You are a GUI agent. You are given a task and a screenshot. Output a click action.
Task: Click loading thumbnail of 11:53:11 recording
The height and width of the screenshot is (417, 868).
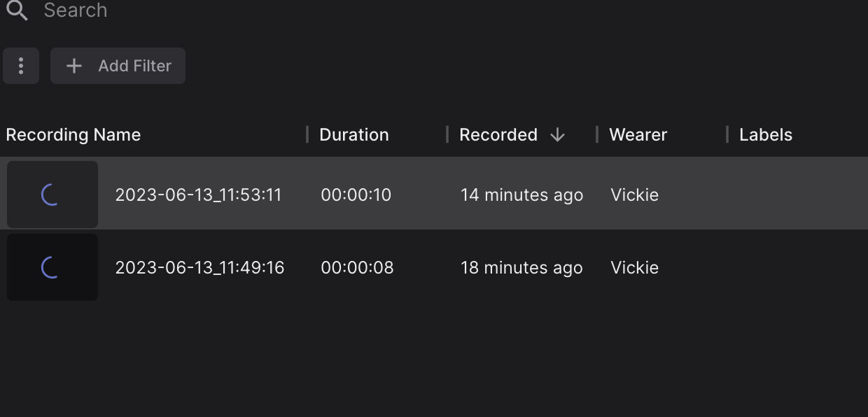pos(52,195)
